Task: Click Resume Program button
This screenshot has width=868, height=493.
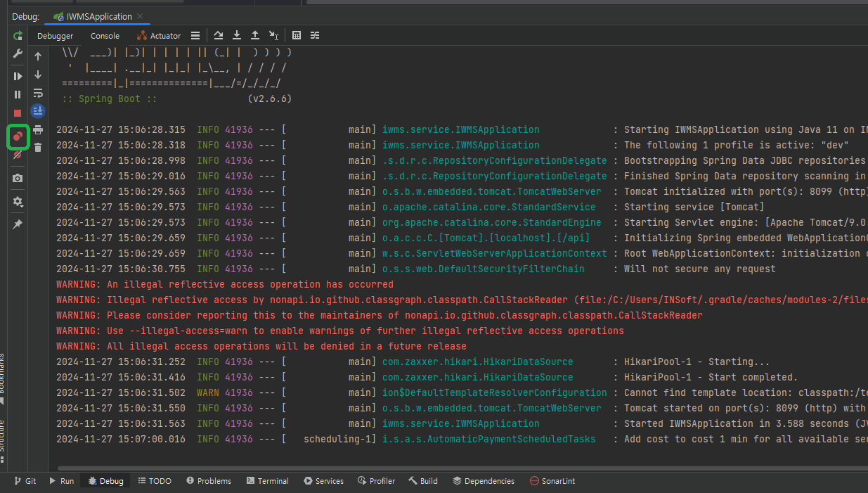Action: click(x=18, y=76)
